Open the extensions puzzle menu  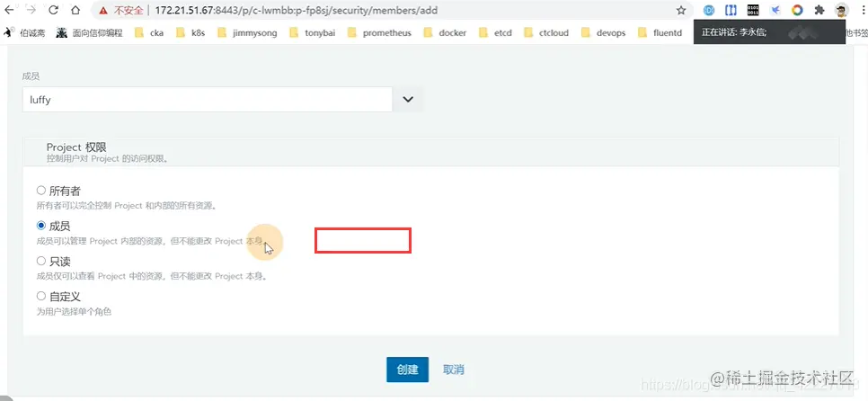(819, 11)
